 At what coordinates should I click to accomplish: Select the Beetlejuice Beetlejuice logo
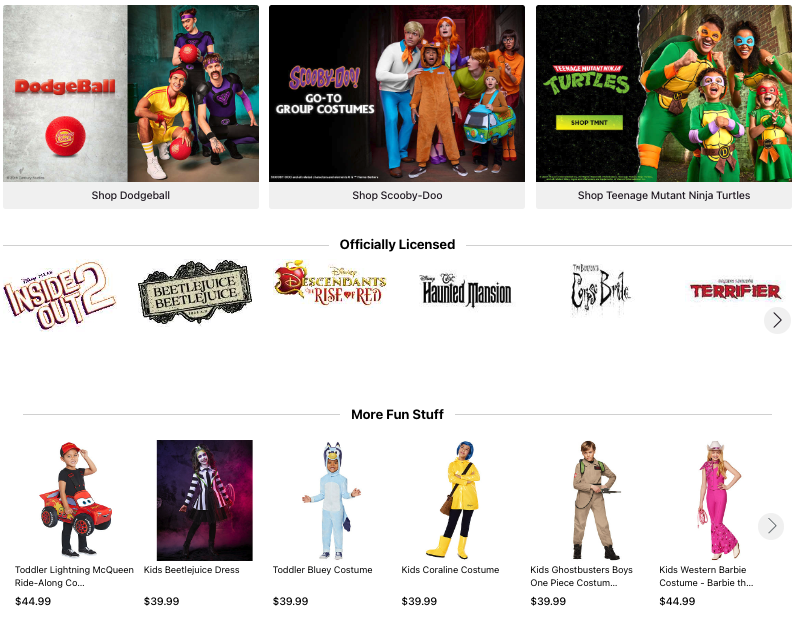coord(195,292)
